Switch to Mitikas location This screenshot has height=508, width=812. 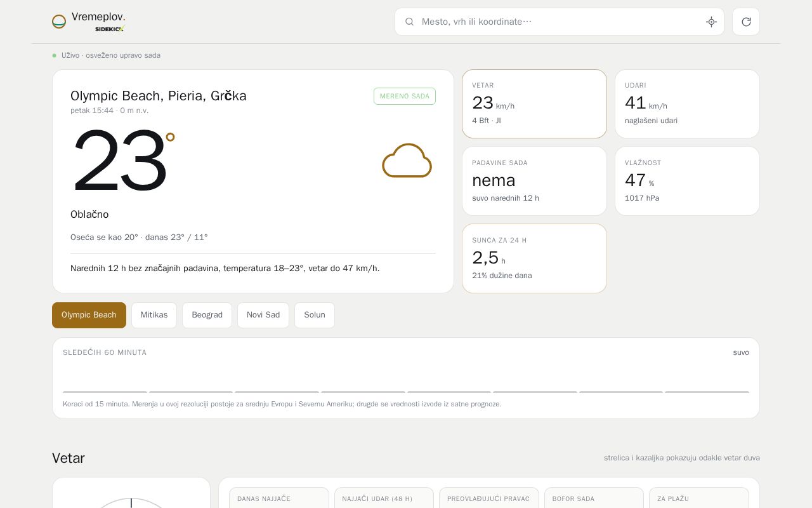pyautogui.click(x=154, y=315)
